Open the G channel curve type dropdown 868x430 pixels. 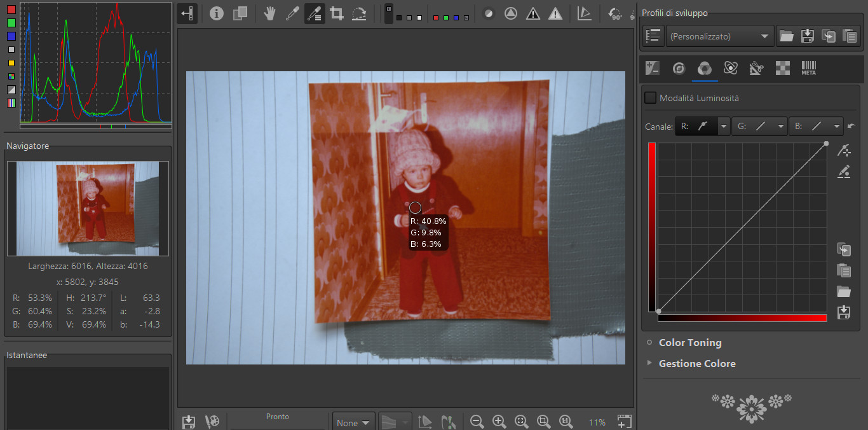point(780,127)
